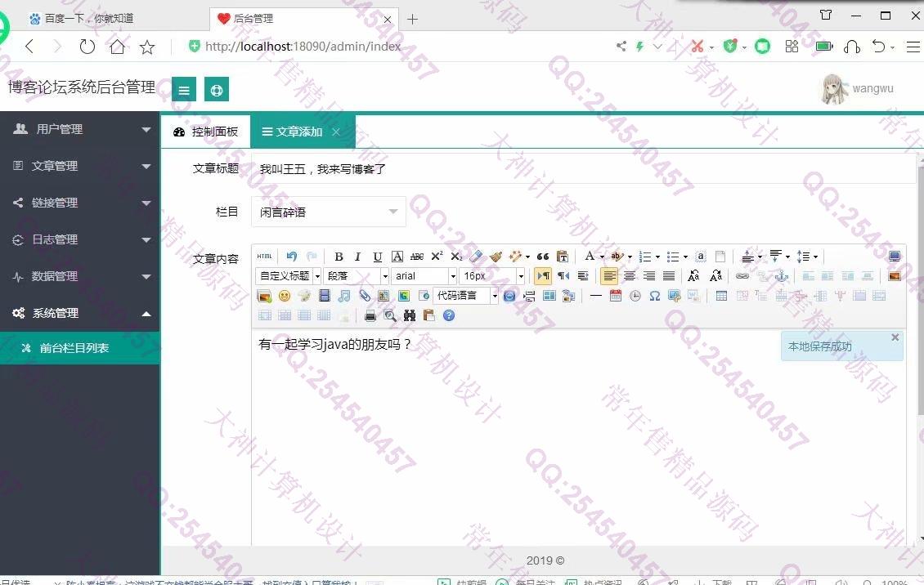Image resolution: width=924 pixels, height=585 pixels.
Task: Upload a single image
Action: (895, 275)
